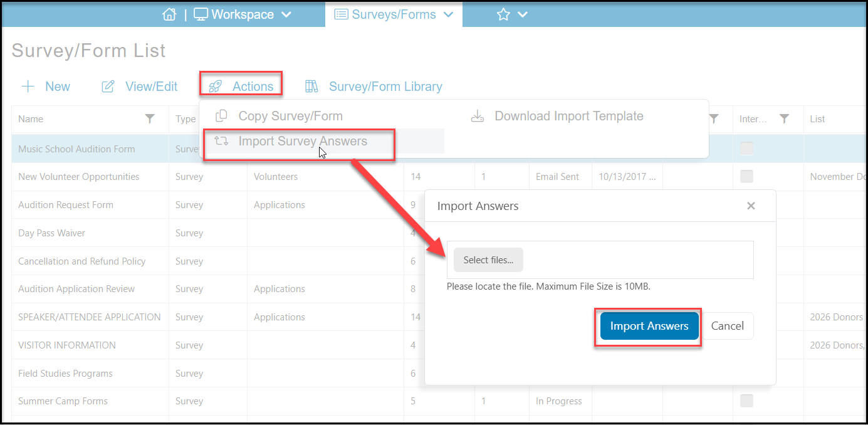The height and width of the screenshot is (425, 868).
Task: Click the Select files... button
Action: [488, 260]
